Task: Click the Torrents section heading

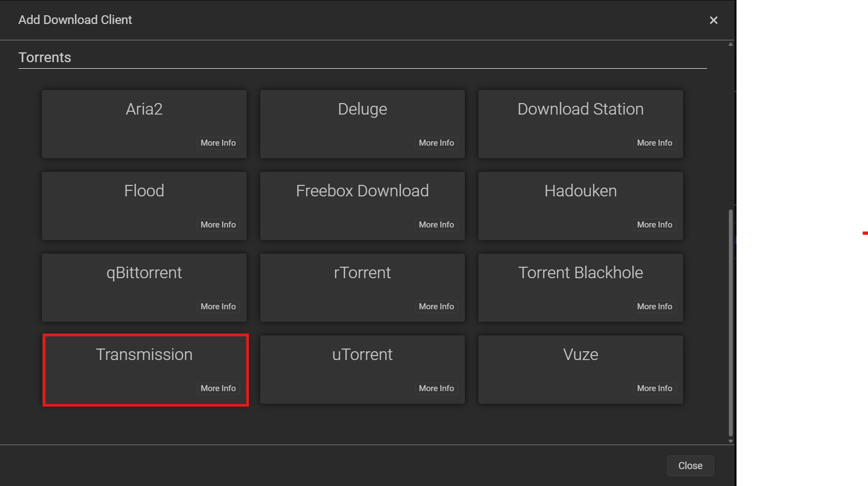Action: point(45,58)
